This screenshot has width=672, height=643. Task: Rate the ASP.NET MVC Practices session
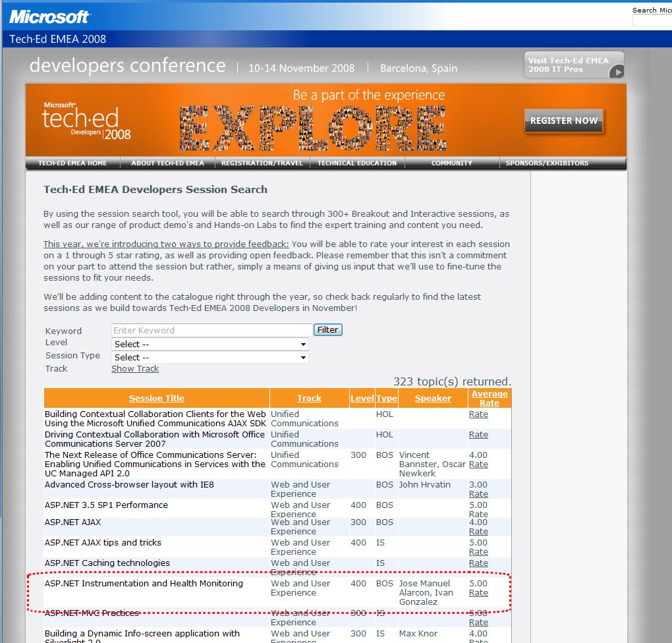(478, 623)
